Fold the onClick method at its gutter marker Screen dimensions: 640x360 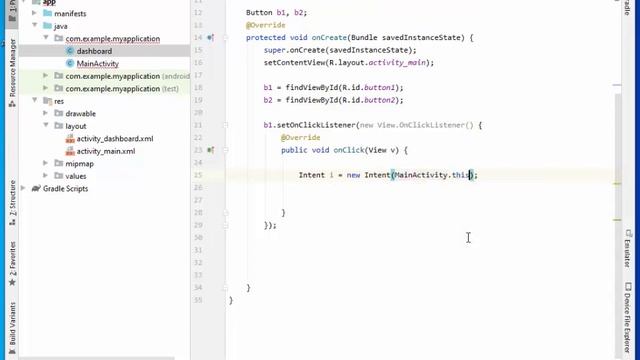pos(225,150)
